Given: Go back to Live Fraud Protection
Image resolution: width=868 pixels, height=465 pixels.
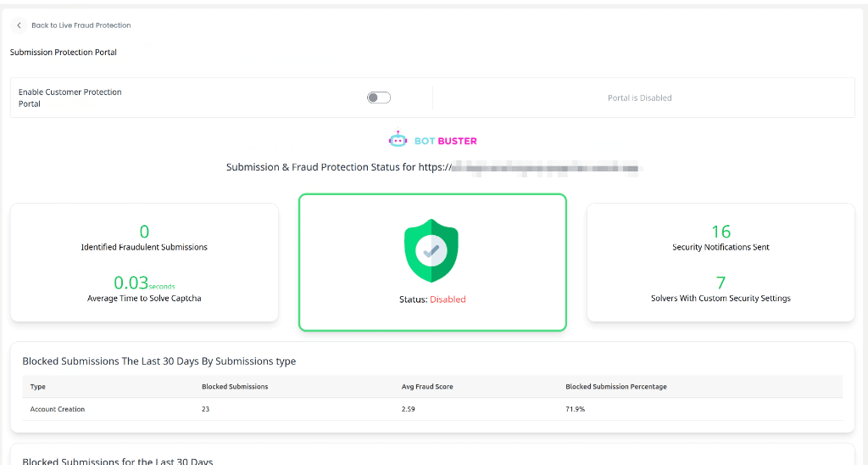Looking at the screenshot, I should pos(81,25).
